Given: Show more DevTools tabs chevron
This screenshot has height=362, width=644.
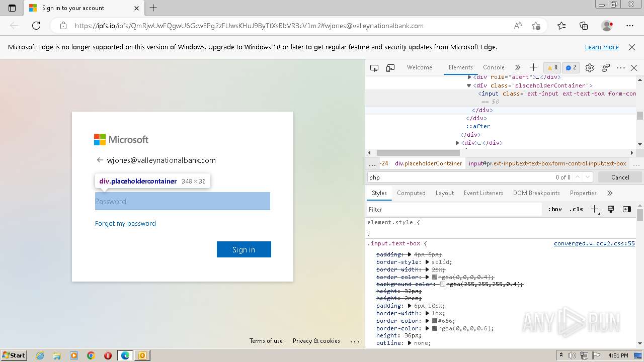Looking at the screenshot, I should 517,67.
